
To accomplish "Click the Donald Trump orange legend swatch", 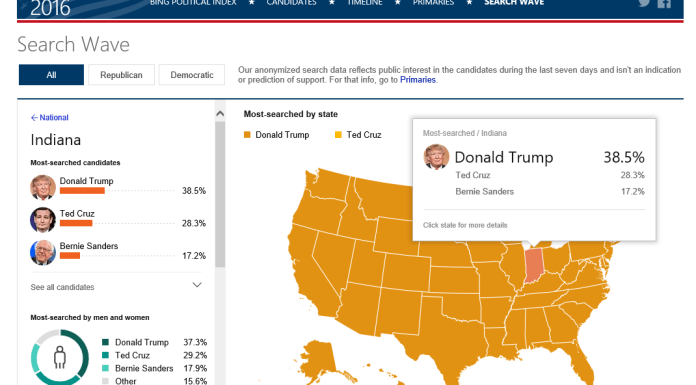I will tap(247, 135).
